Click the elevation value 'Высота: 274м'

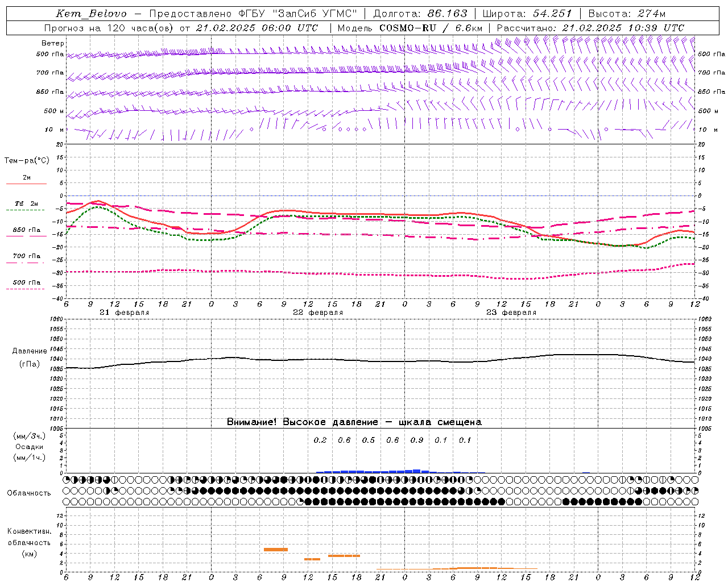pos(627,14)
